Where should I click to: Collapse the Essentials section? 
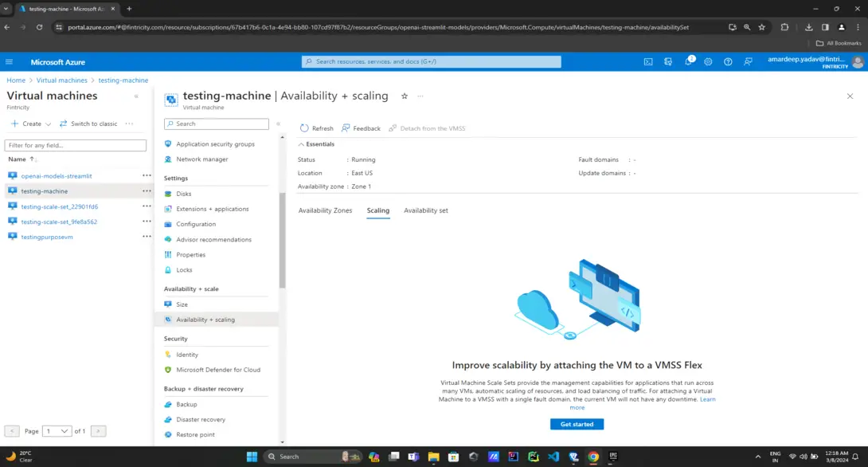pos(316,144)
